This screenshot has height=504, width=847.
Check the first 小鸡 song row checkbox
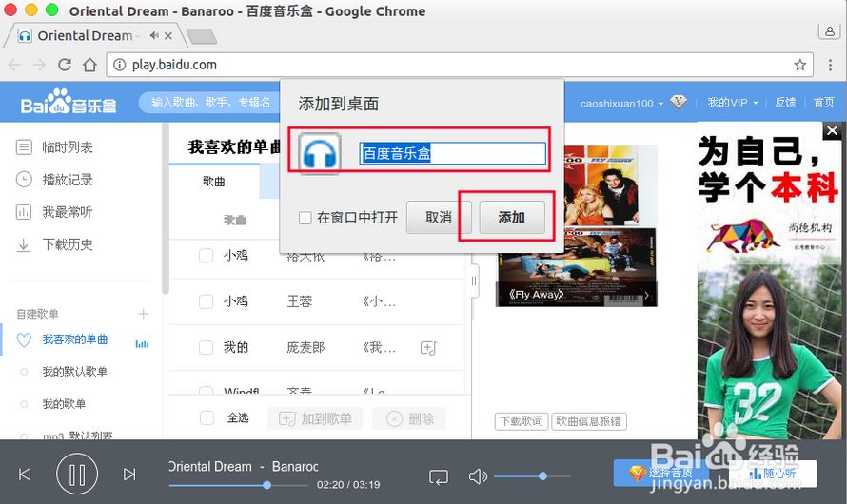(206, 255)
